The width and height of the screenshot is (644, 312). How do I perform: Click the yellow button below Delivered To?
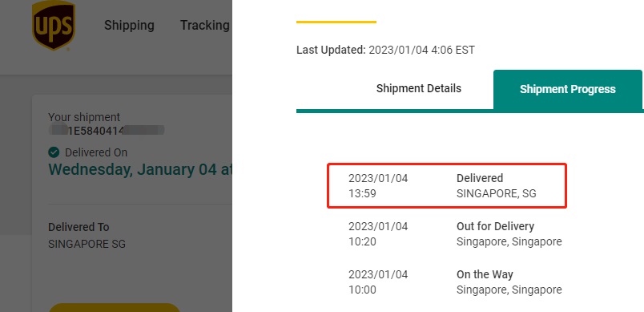[115, 308]
